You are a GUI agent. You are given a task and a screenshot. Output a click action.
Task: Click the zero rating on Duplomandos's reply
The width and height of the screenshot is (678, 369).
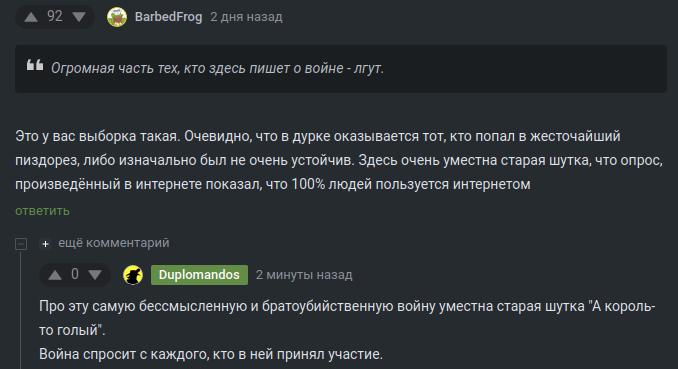click(x=75, y=274)
